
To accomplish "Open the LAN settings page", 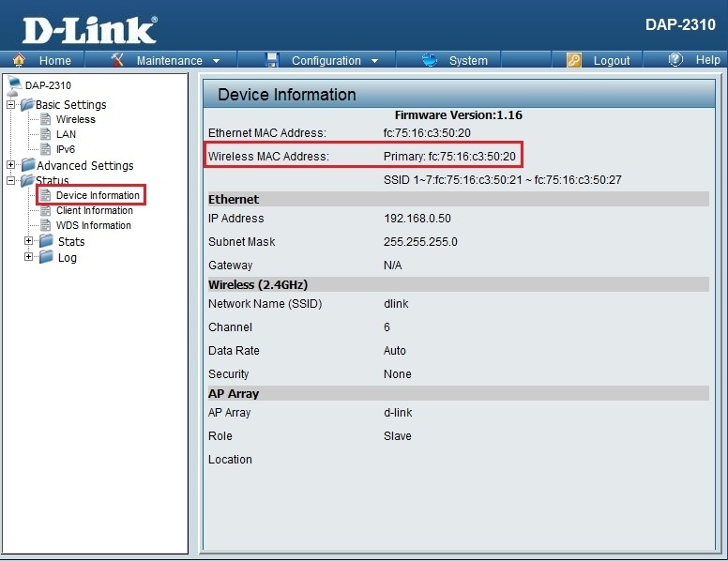I will point(66,134).
